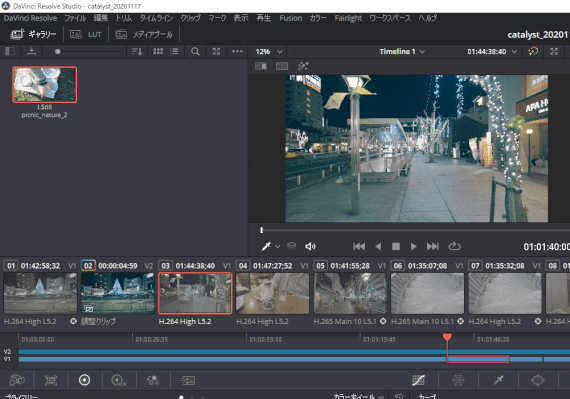This screenshot has width=570, height=399.
Task: Toggle split screen viewer mode
Action: click(x=282, y=66)
